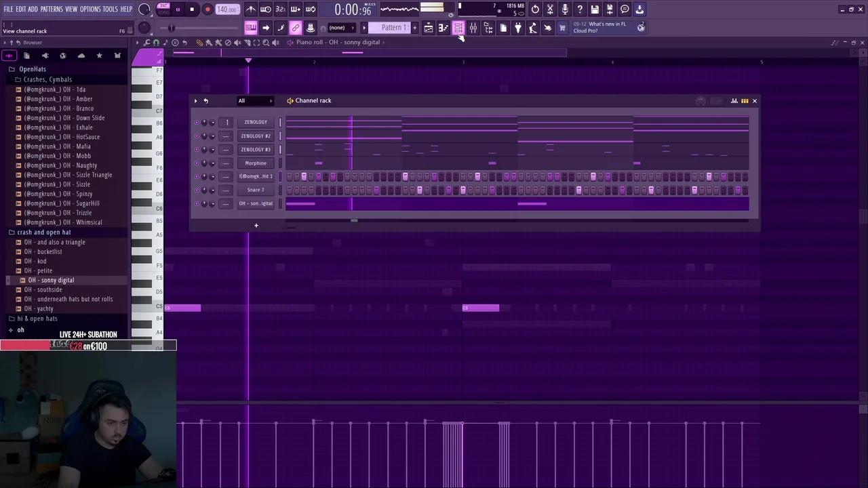868x488 pixels.
Task: Open the 'All' channel filter dropdown
Action: click(255, 101)
